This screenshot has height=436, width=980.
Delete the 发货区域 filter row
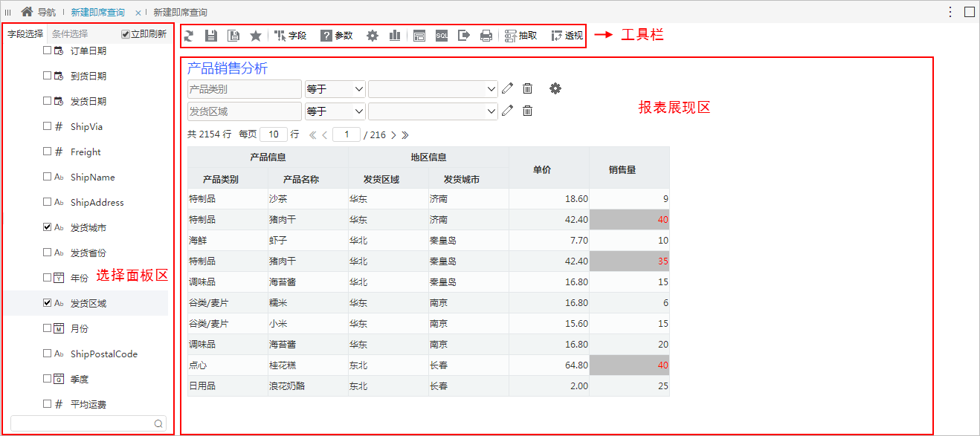coord(527,111)
